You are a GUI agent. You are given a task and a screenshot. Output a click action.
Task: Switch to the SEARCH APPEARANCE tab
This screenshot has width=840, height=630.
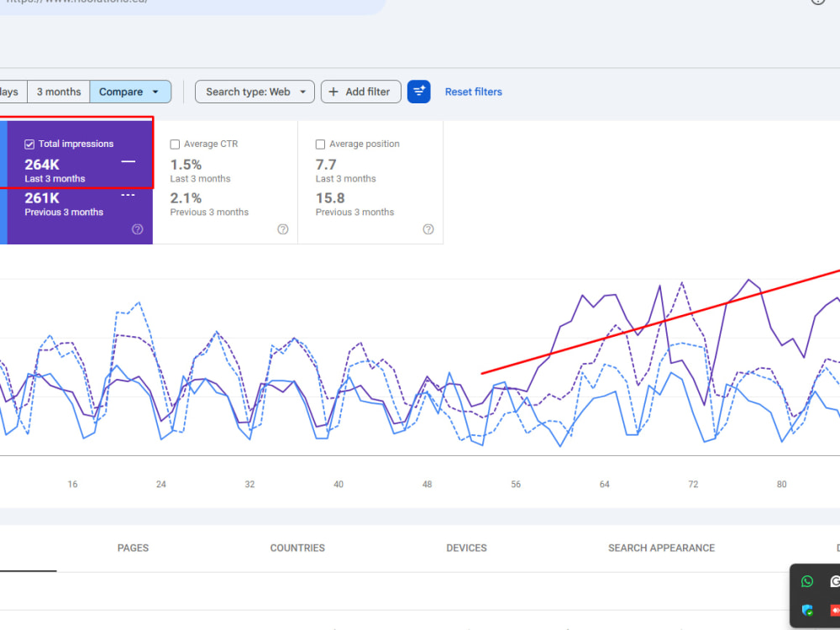[x=662, y=548]
